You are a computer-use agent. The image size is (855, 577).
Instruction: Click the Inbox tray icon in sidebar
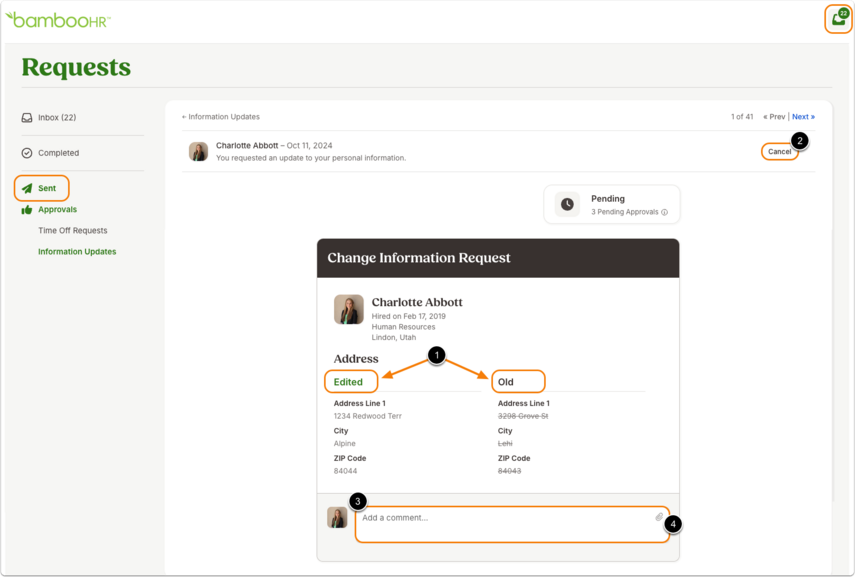pyautogui.click(x=27, y=118)
